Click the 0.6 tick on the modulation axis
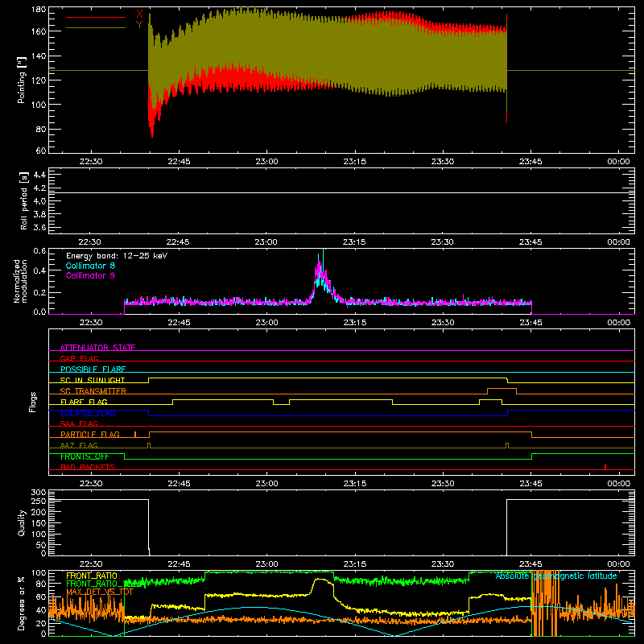The height and width of the screenshot is (644, 644). click(39, 251)
